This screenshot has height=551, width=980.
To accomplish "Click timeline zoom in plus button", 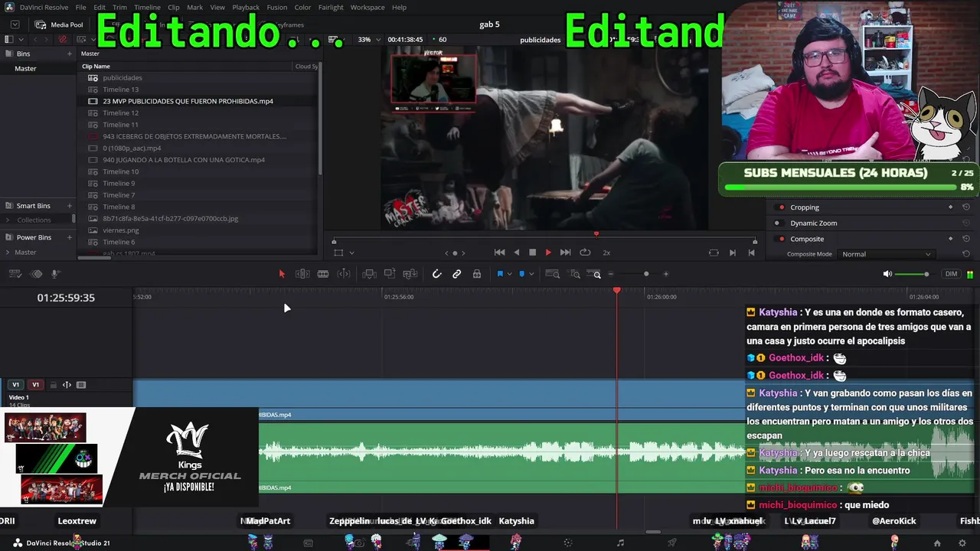I will tap(666, 274).
